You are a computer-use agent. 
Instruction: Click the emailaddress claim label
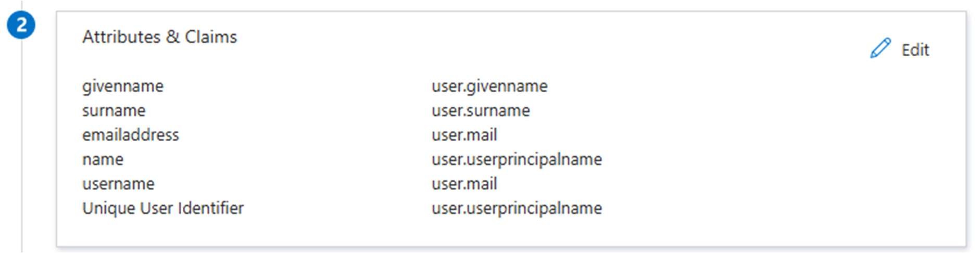point(130,135)
